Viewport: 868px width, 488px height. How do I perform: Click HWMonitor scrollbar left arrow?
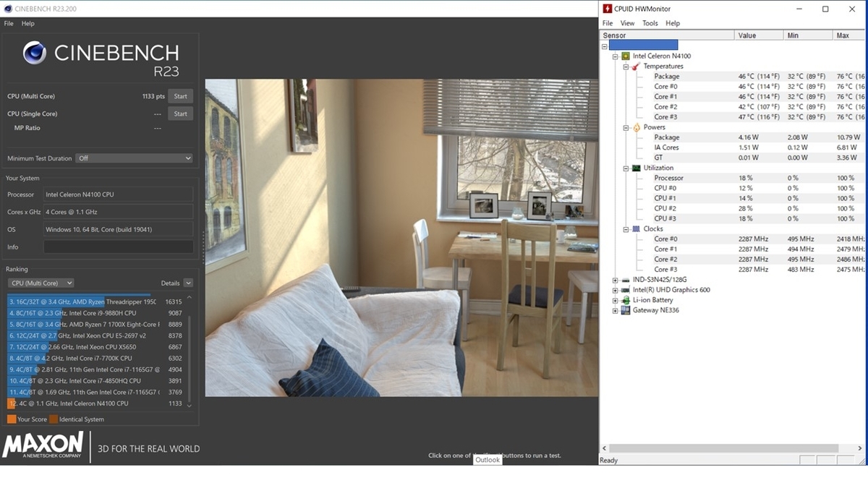pos(605,448)
